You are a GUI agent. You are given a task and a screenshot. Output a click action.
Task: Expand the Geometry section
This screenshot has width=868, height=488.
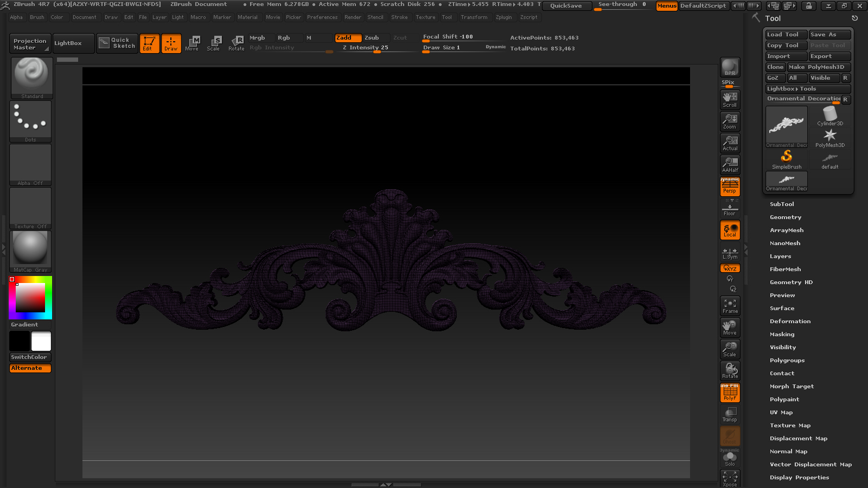[786, 217]
